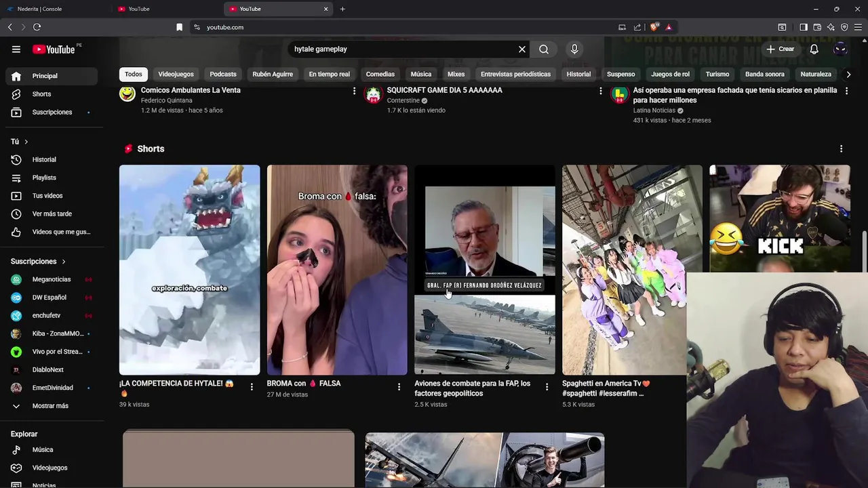Click the magnifier search button
This screenshot has height=488, width=868.
(544, 49)
